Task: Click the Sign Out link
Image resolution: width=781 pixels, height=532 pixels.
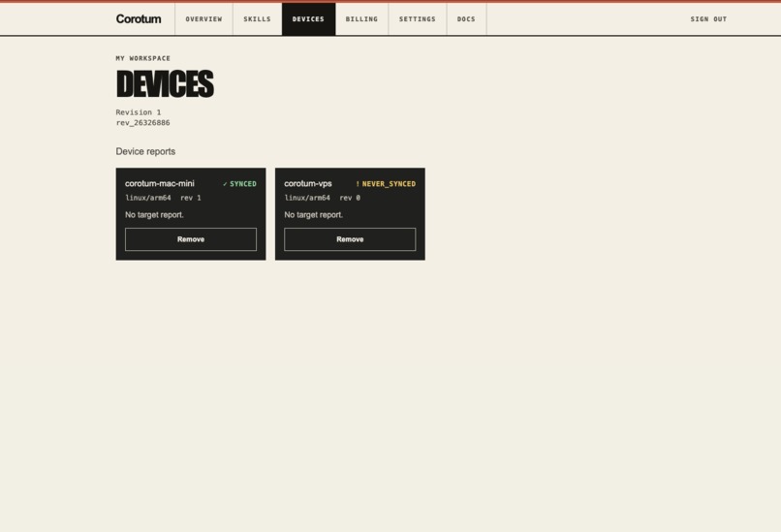Action: (x=708, y=19)
